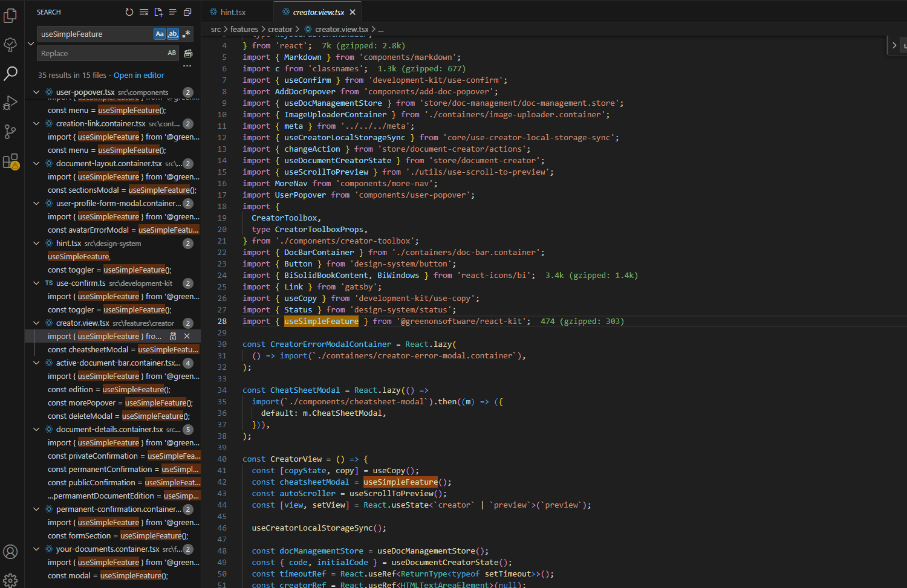The width and height of the screenshot is (907, 588).
Task: Toggle Match Whole Word option
Action: (173, 34)
